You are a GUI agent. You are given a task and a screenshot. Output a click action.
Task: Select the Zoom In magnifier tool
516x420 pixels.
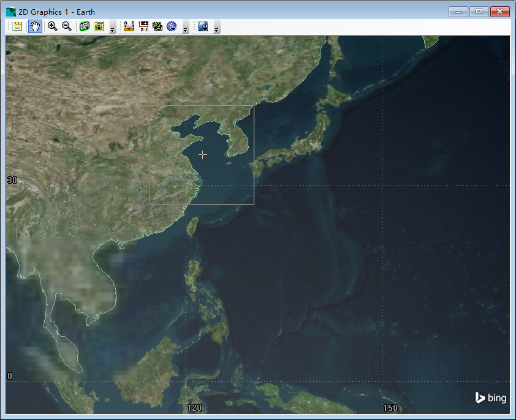pos(52,26)
